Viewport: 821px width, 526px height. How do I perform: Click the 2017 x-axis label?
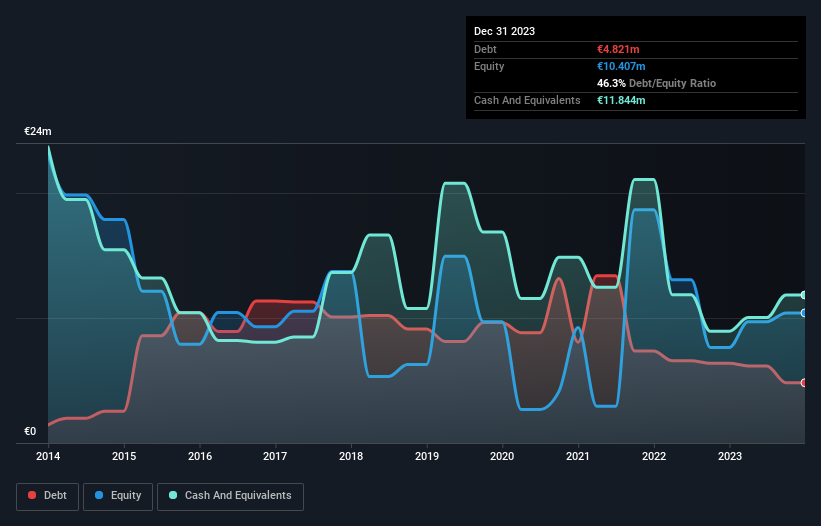click(x=275, y=456)
